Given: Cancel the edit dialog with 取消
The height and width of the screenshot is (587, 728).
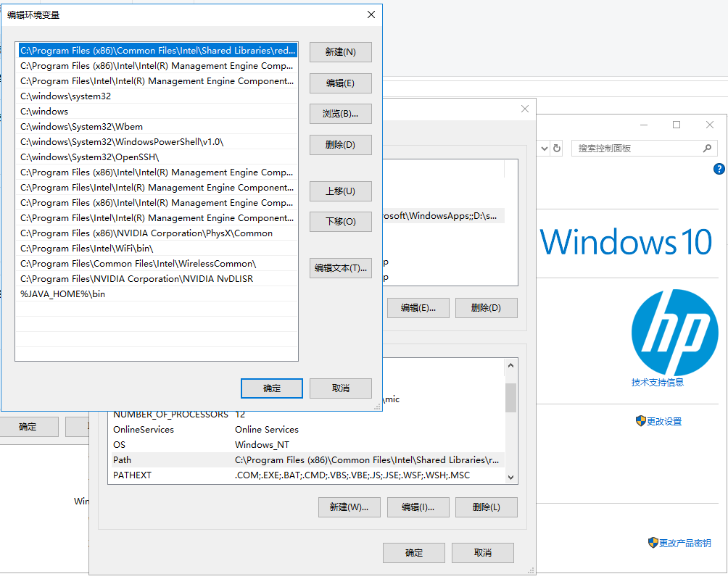Looking at the screenshot, I should click(x=340, y=388).
